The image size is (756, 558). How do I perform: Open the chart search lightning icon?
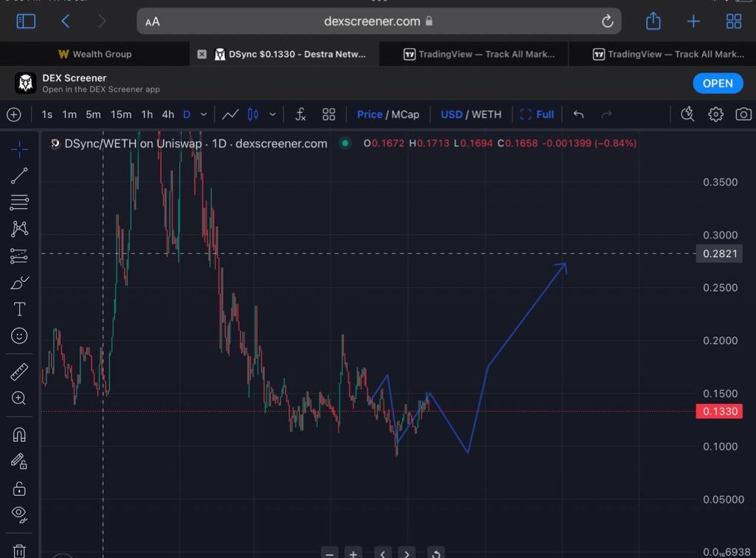687,114
